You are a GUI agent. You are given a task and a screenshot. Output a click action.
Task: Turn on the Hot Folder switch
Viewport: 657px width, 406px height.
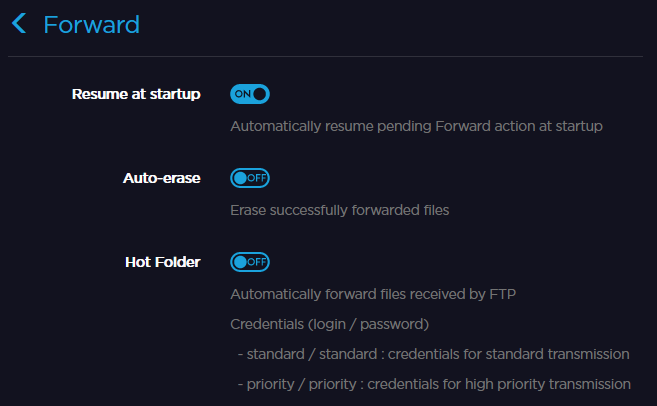click(x=250, y=262)
